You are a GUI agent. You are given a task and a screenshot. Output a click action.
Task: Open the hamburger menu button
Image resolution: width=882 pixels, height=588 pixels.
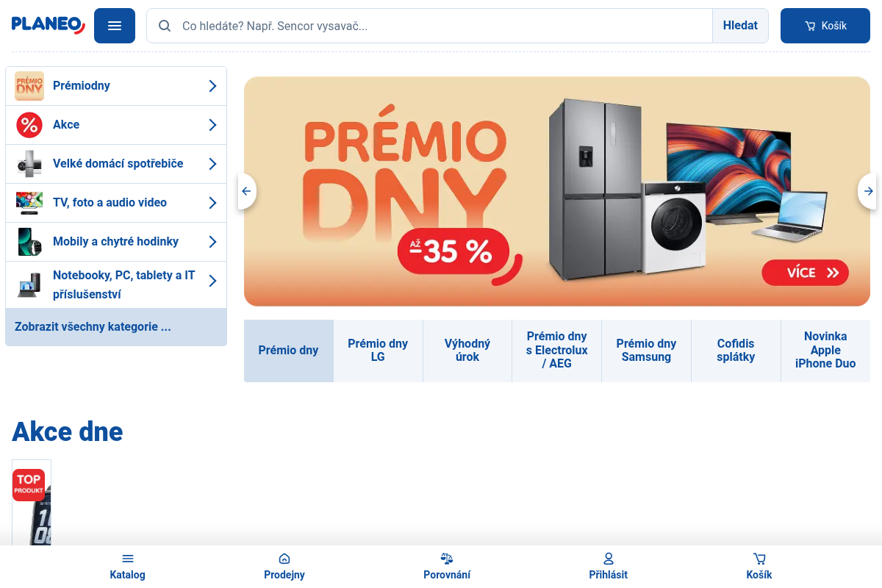point(115,26)
